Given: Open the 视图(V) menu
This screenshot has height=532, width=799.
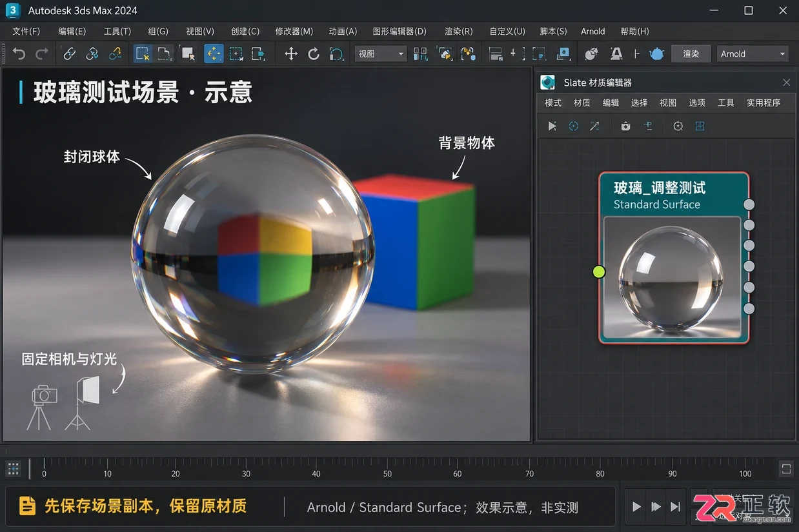Looking at the screenshot, I should point(200,31).
